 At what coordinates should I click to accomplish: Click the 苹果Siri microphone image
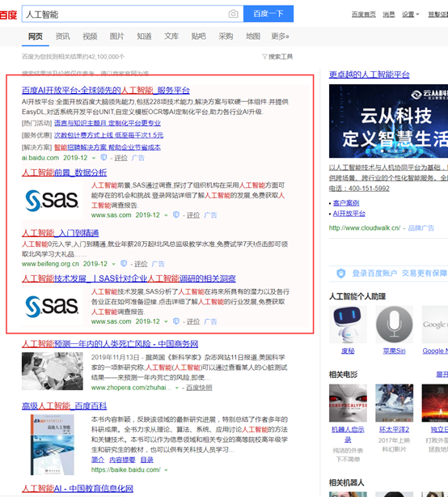(394, 325)
